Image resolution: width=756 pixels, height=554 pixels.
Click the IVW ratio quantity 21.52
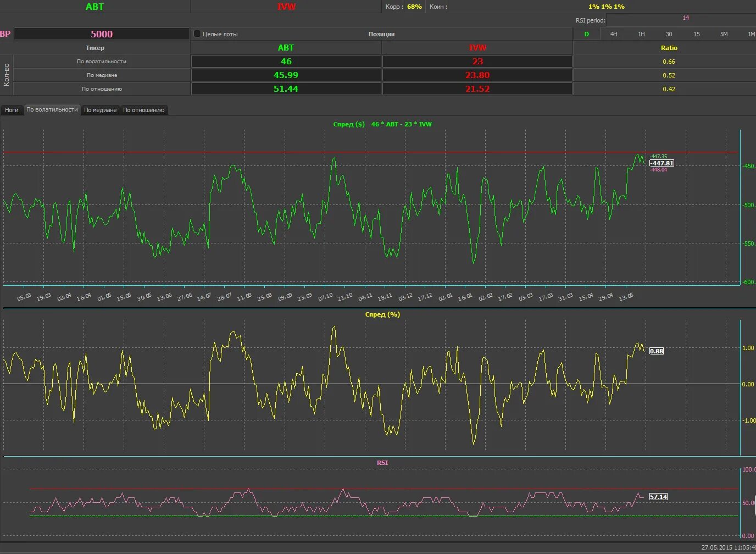tap(477, 89)
